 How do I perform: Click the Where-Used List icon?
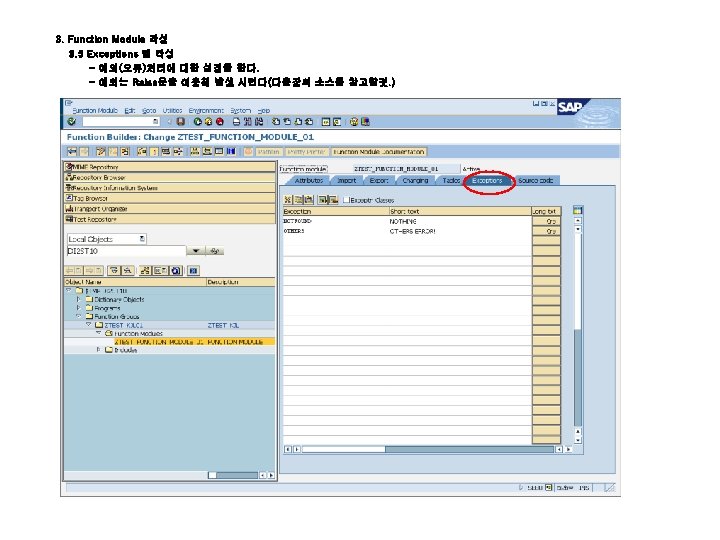tap(179, 152)
